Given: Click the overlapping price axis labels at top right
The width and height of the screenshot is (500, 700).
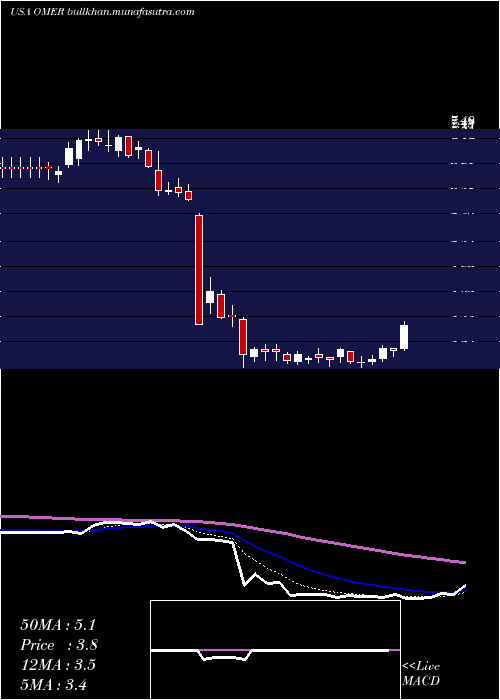Looking at the screenshot, I should [463, 122].
